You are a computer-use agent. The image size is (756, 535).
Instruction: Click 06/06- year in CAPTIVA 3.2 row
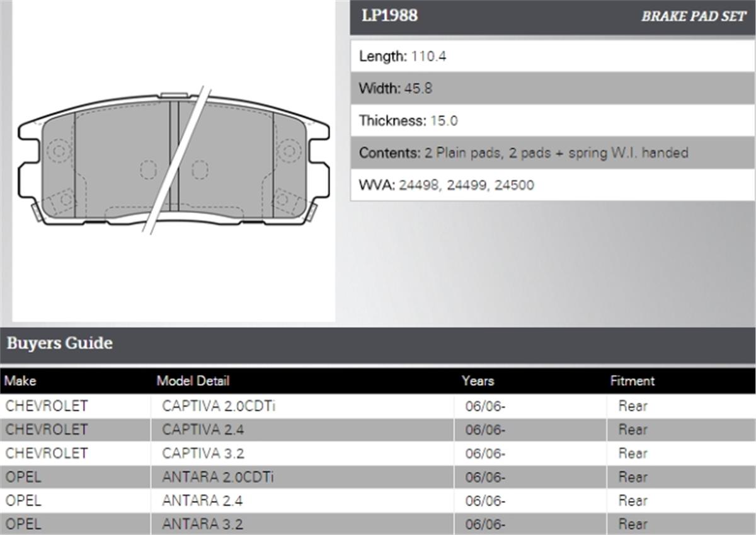point(486,453)
